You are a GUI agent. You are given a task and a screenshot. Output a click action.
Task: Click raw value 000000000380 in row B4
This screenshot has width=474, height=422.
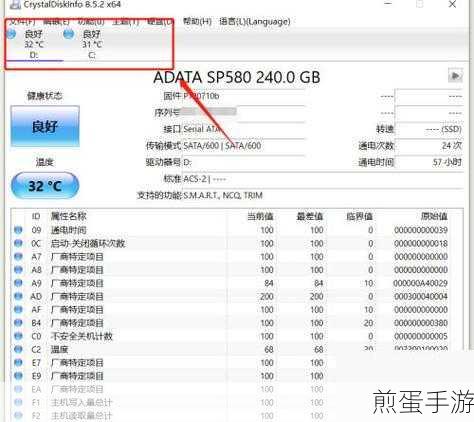coord(420,323)
